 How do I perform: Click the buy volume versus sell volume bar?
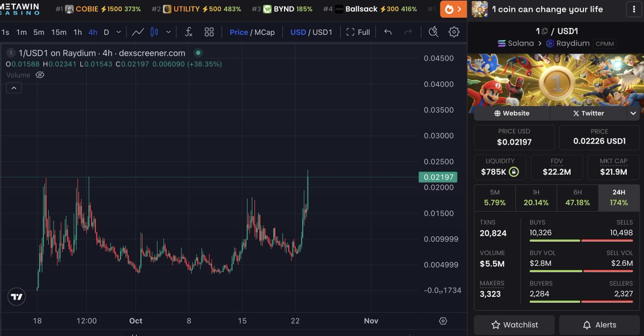(x=581, y=271)
